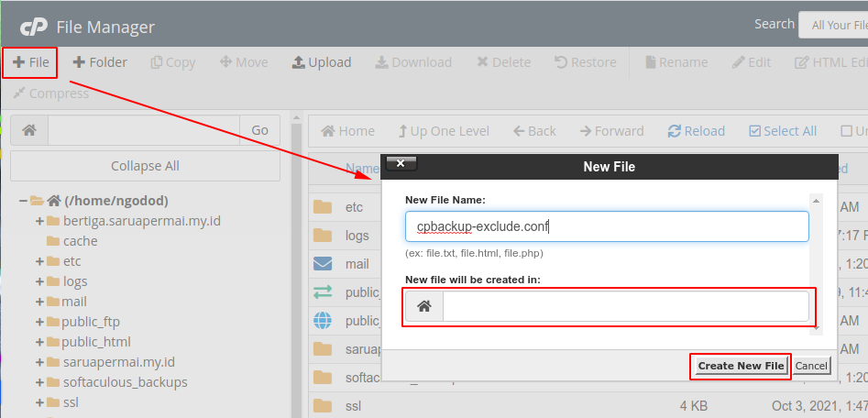Click the mail envelope icon in file list

point(323,264)
